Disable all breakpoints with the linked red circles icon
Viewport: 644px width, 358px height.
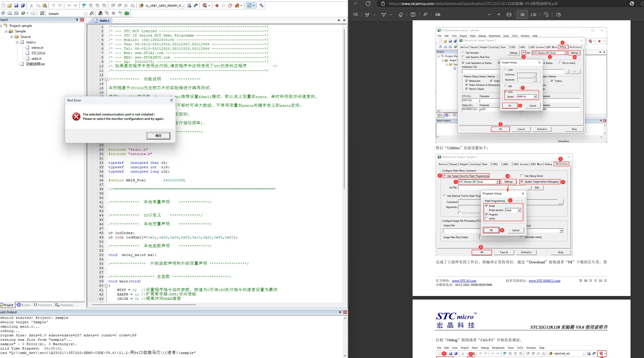click(230, 5)
